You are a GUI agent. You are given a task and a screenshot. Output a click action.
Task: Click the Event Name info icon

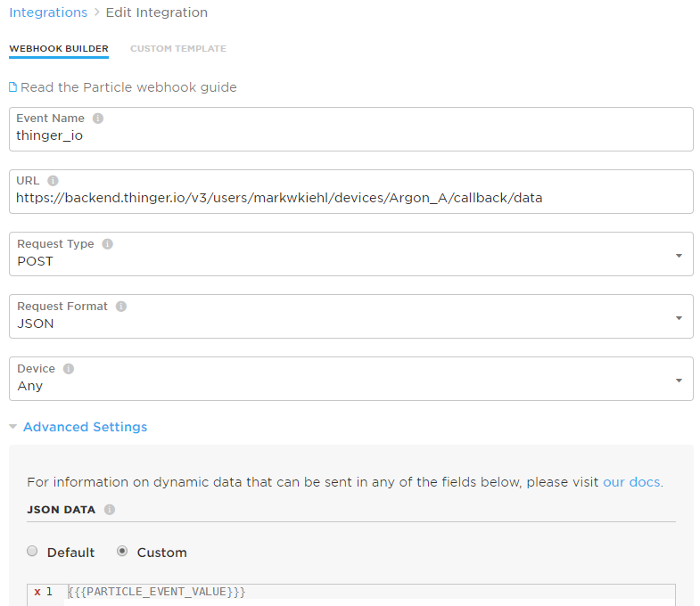98,119
